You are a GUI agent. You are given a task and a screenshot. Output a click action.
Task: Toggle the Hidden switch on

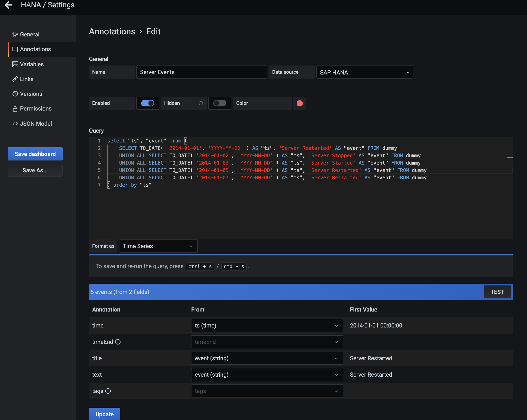(220, 103)
